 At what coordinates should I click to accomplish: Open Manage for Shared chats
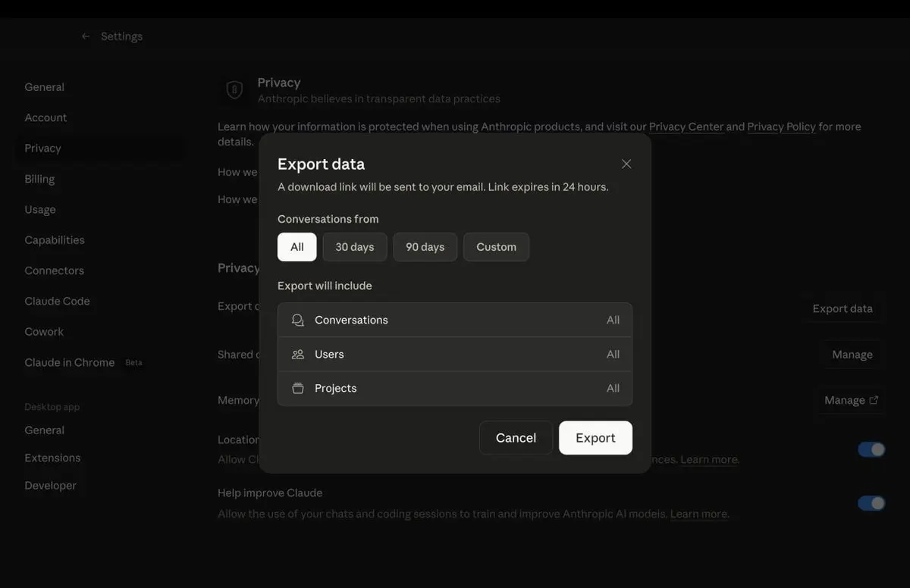click(x=852, y=355)
